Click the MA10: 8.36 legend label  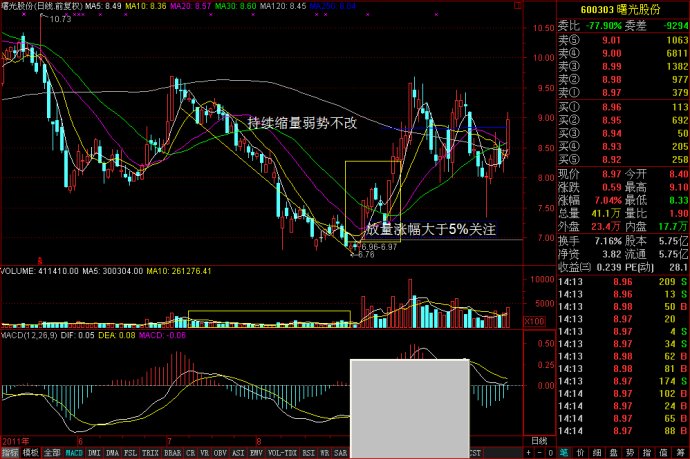(146, 6)
